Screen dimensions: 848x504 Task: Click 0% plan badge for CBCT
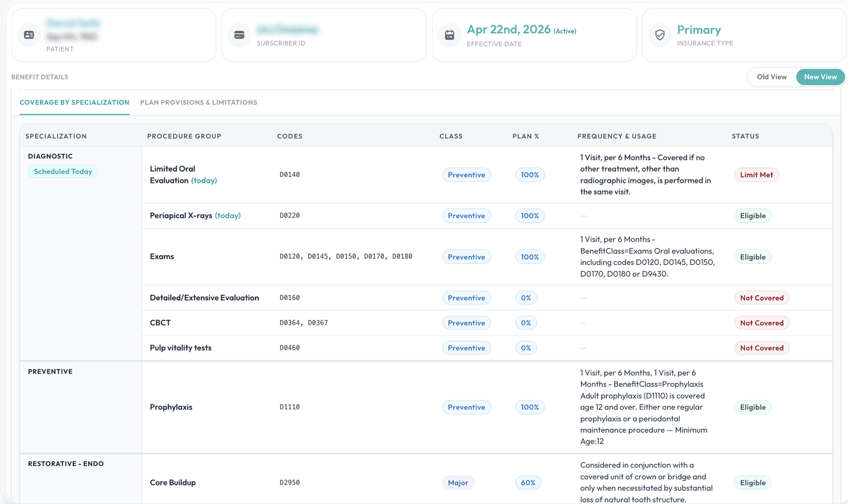click(x=526, y=323)
